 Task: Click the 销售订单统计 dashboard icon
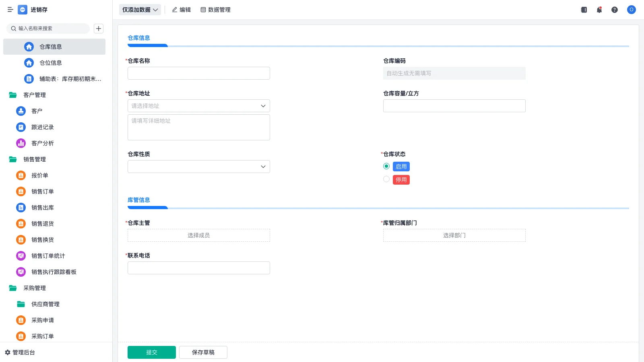coord(21,256)
